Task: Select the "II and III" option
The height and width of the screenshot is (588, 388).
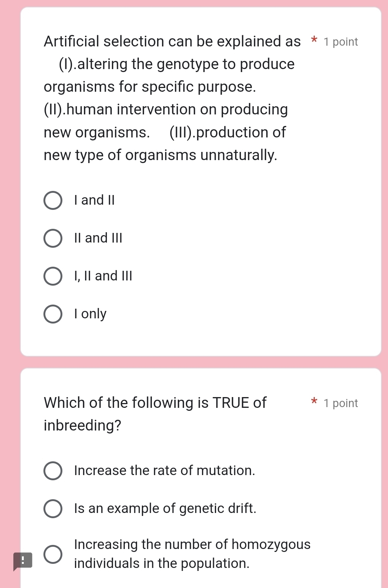Action: pos(52,238)
